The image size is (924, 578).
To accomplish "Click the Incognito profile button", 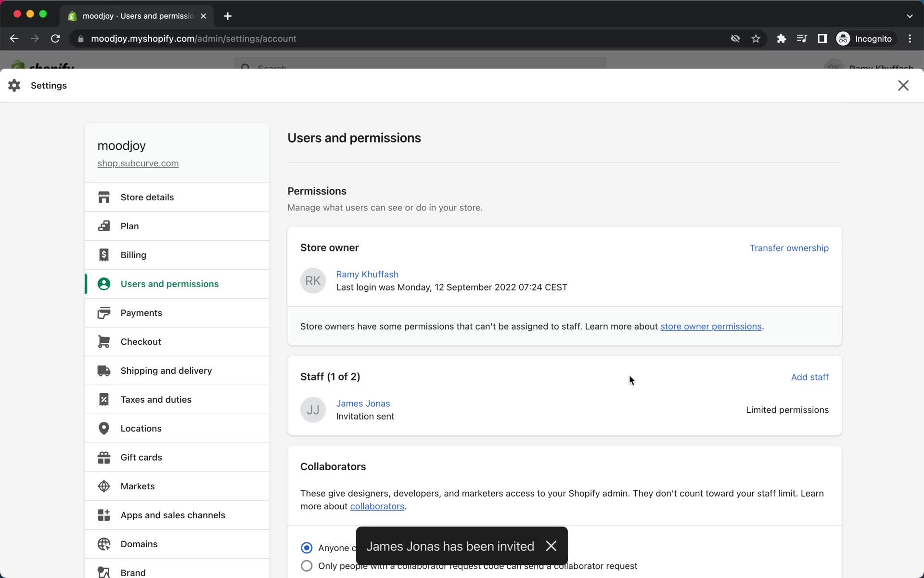I will click(x=865, y=39).
